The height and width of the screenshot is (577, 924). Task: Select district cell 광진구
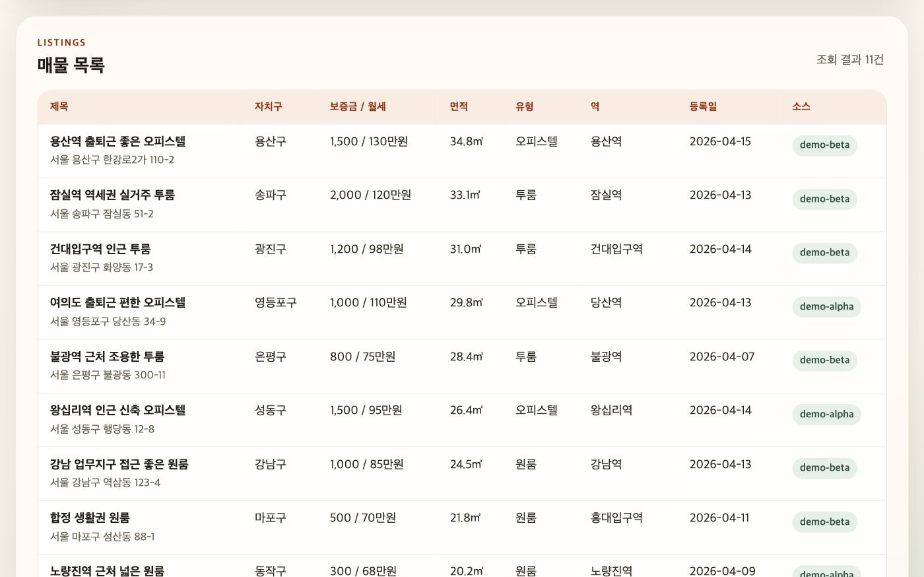click(271, 249)
